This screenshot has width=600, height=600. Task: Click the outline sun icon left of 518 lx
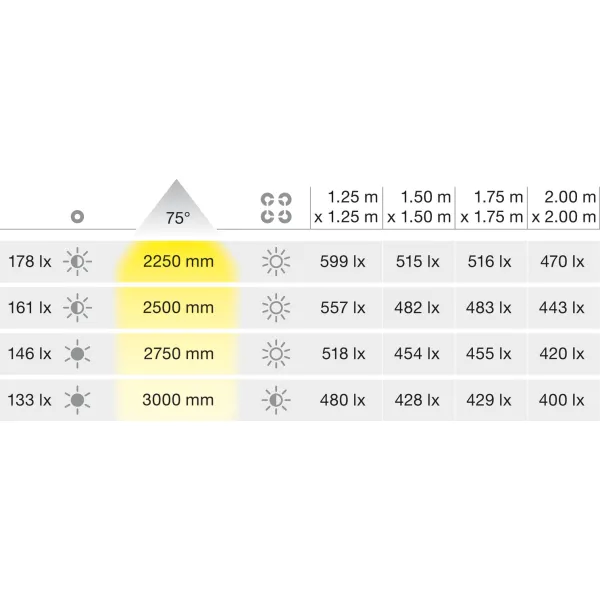click(x=276, y=354)
